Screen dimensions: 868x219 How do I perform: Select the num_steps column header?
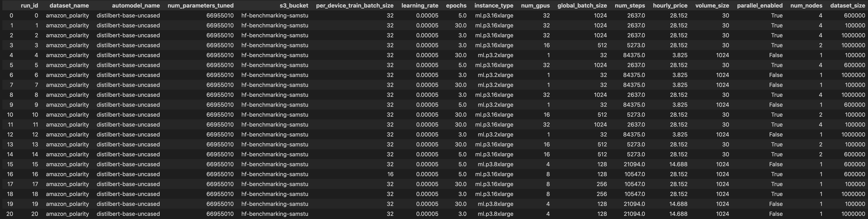[x=630, y=5]
